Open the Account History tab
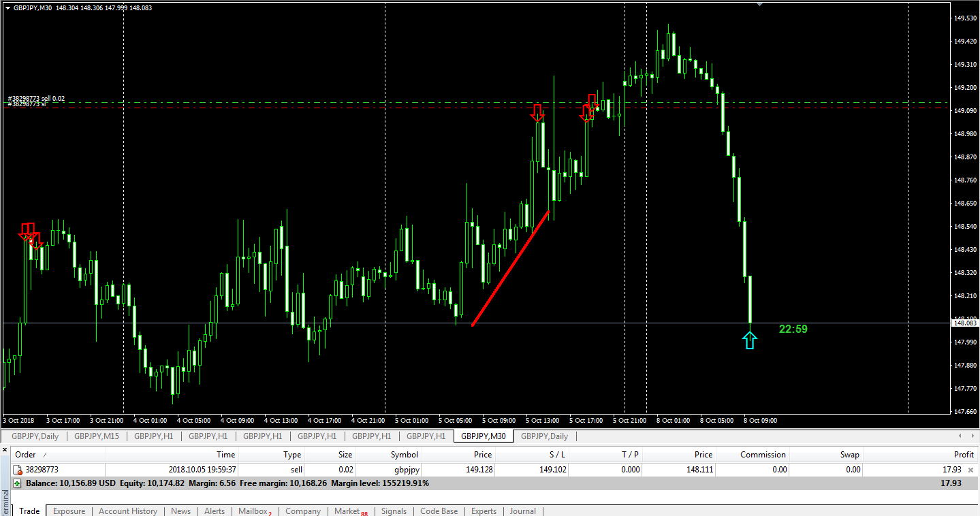 pos(127,511)
